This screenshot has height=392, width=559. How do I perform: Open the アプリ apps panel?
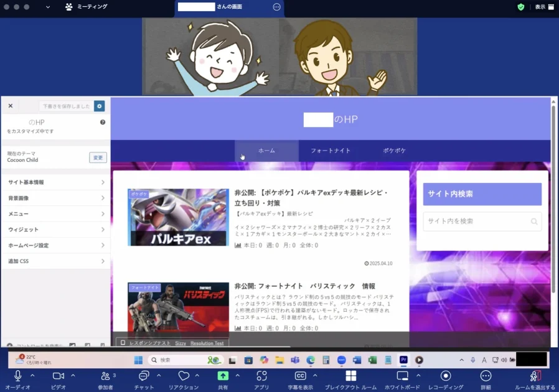pyautogui.click(x=261, y=380)
